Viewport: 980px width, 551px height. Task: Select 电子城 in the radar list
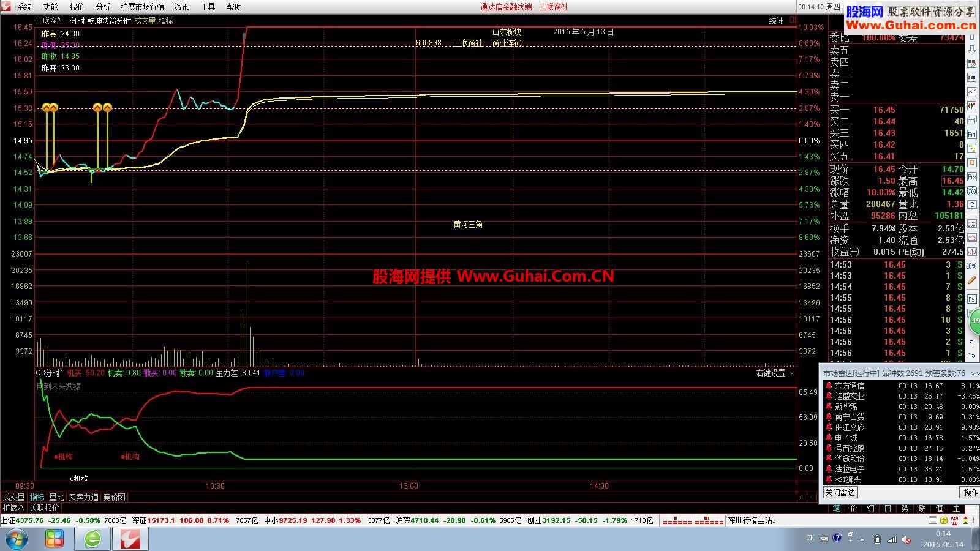[x=846, y=438]
